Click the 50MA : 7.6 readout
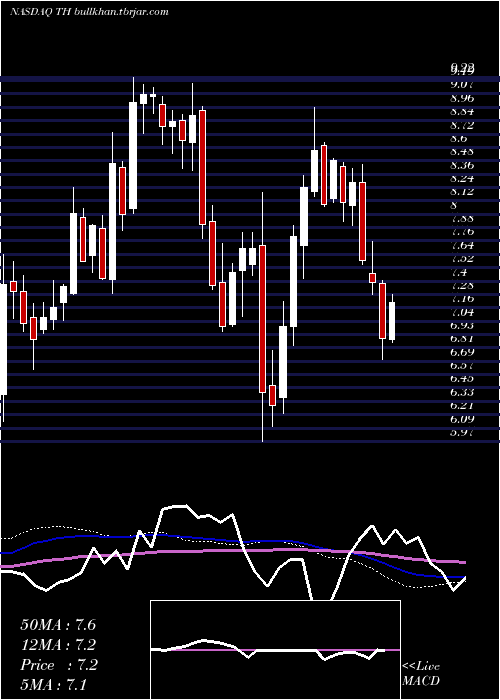The height and width of the screenshot is (700, 500). (58, 625)
